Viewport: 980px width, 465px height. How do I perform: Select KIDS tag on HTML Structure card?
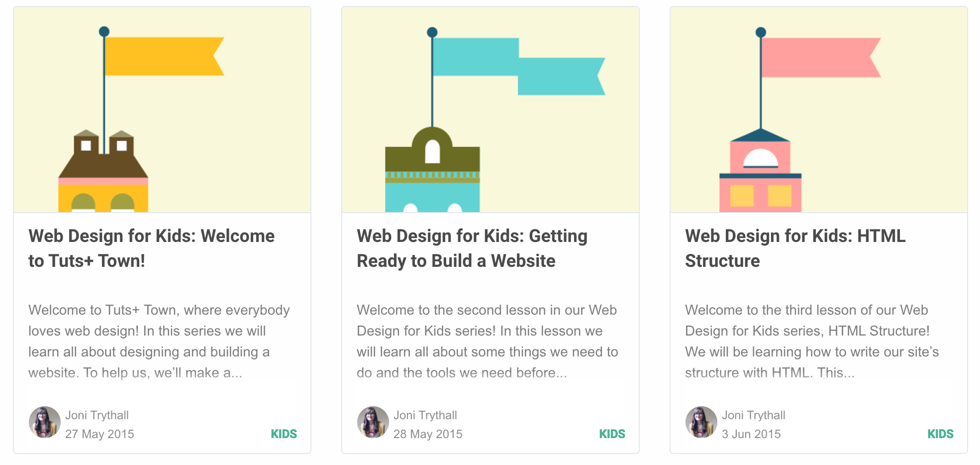940,434
